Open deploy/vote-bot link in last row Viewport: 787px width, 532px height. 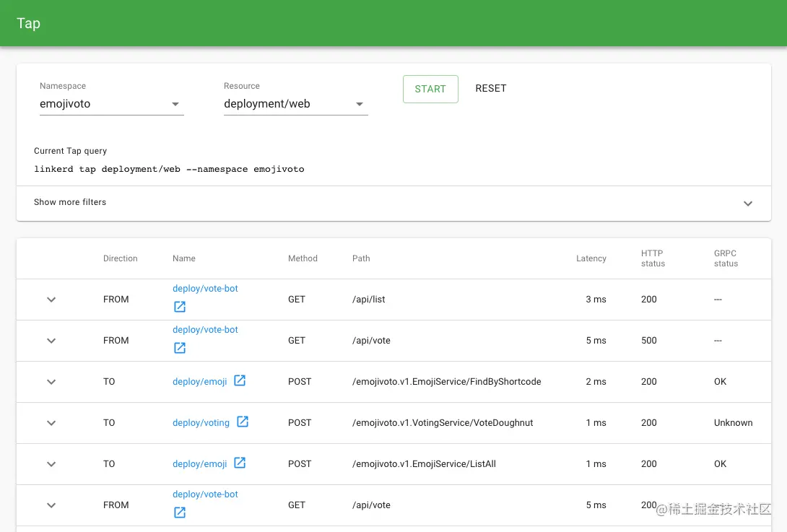point(205,494)
